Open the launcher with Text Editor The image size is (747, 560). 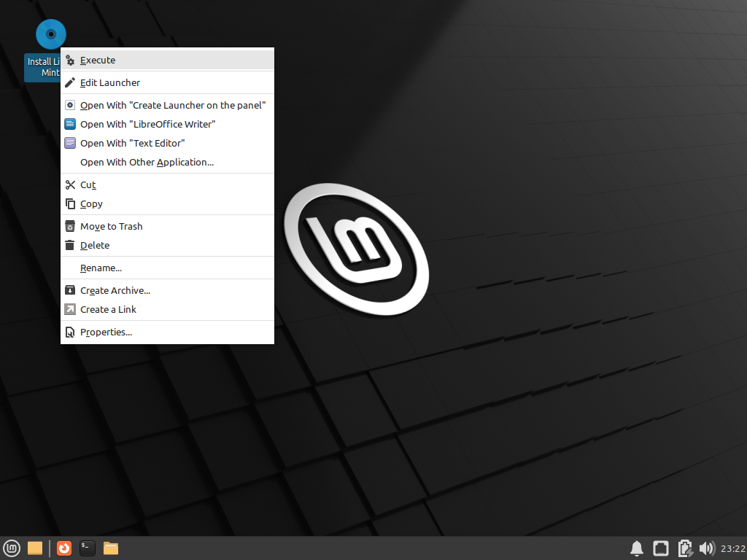(x=167, y=144)
